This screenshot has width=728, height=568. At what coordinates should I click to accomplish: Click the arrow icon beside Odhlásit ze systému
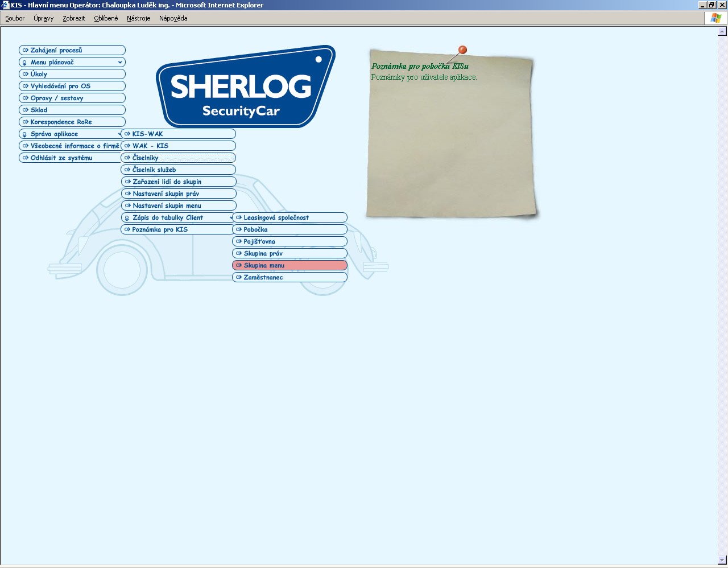(25, 158)
